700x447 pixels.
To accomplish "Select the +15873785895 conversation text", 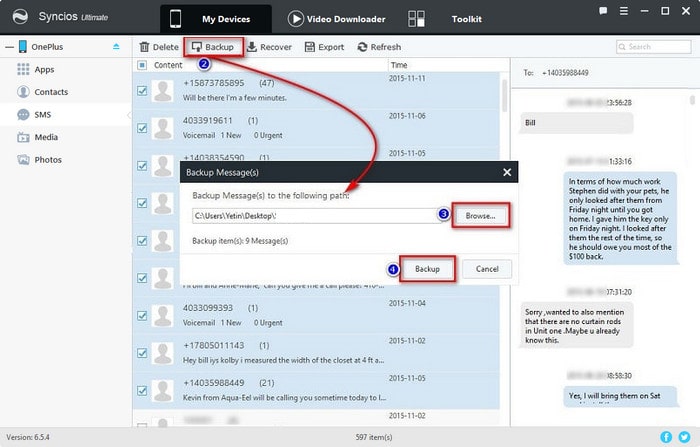I will tap(235, 98).
